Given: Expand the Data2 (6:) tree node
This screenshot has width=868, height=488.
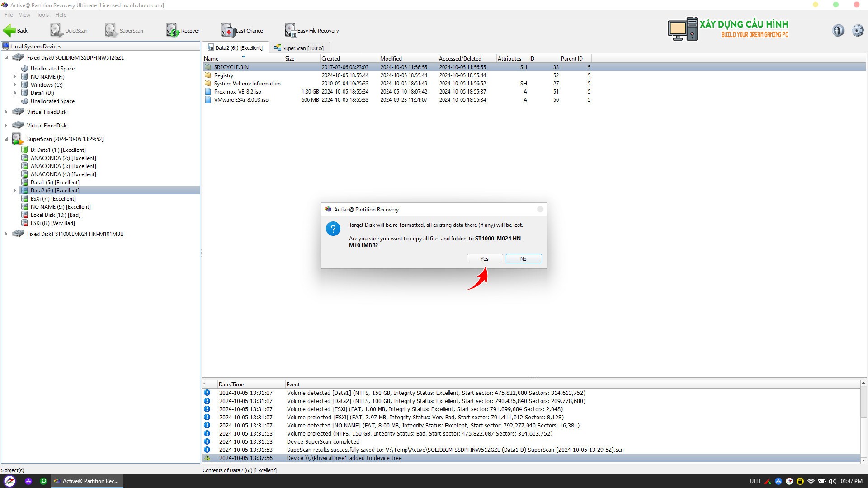Looking at the screenshot, I should pyautogui.click(x=15, y=190).
